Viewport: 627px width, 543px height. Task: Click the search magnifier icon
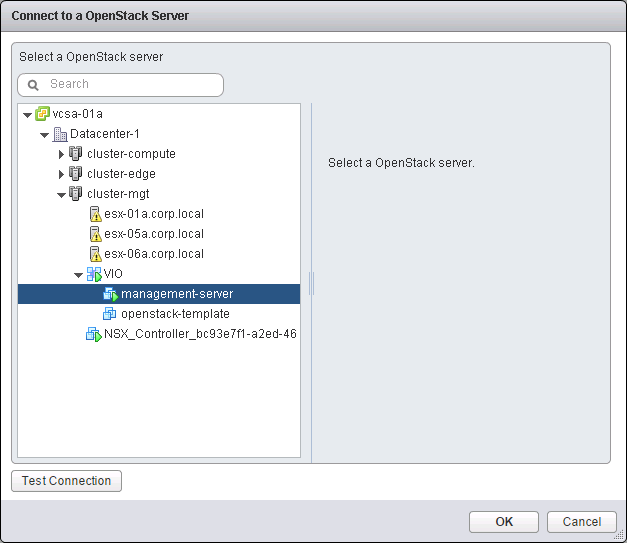tap(34, 85)
